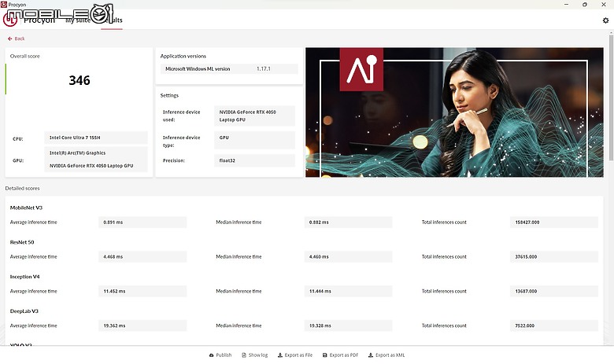Click the Windows ML version 1.17.1 value

(264, 69)
